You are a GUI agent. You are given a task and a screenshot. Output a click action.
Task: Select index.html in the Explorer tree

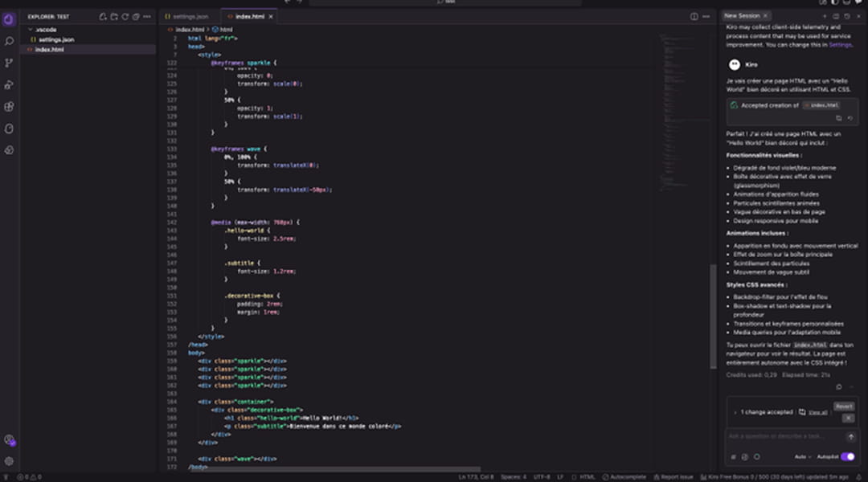click(x=49, y=50)
